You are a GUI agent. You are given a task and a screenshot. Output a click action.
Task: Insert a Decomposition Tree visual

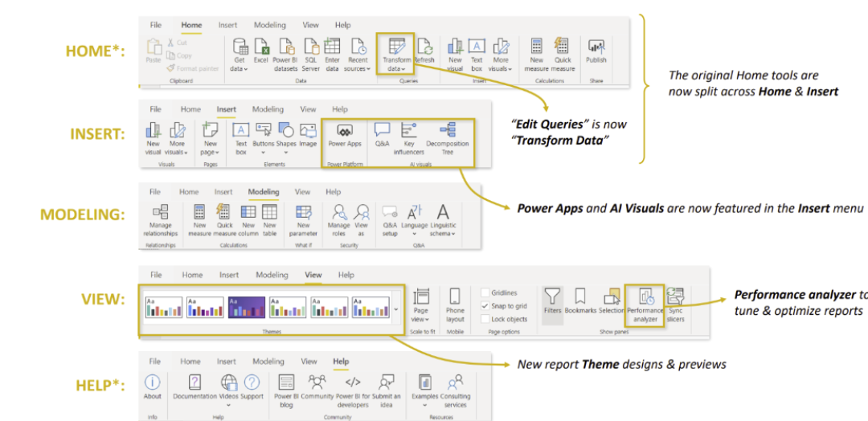(448, 139)
